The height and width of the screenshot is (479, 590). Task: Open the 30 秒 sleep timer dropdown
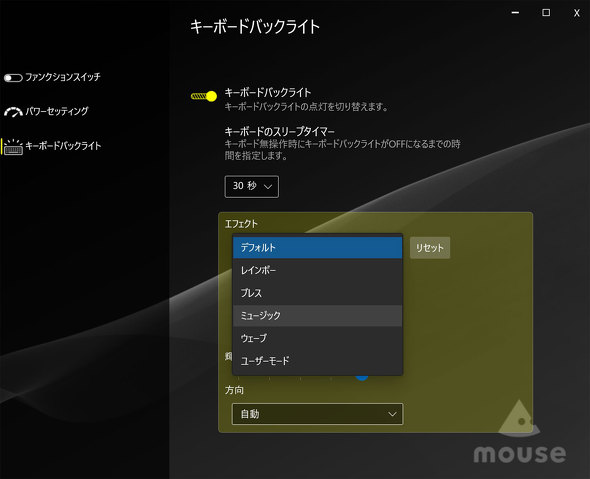tap(252, 186)
